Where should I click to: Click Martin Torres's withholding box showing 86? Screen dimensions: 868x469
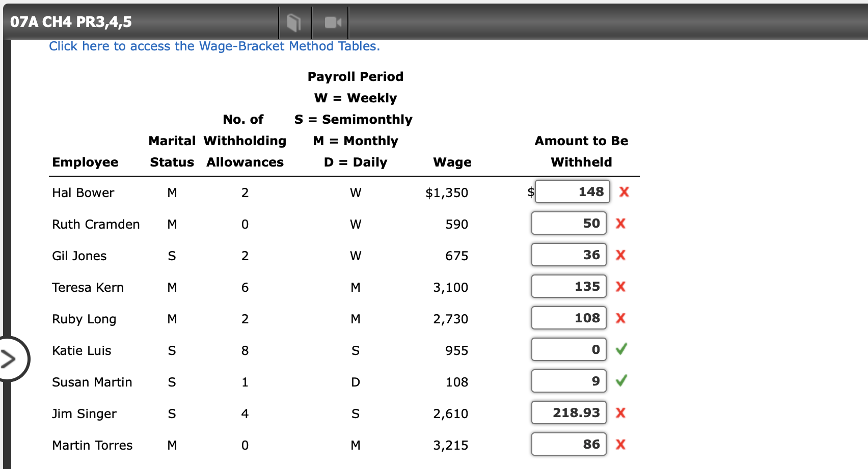click(x=568, y=444)
